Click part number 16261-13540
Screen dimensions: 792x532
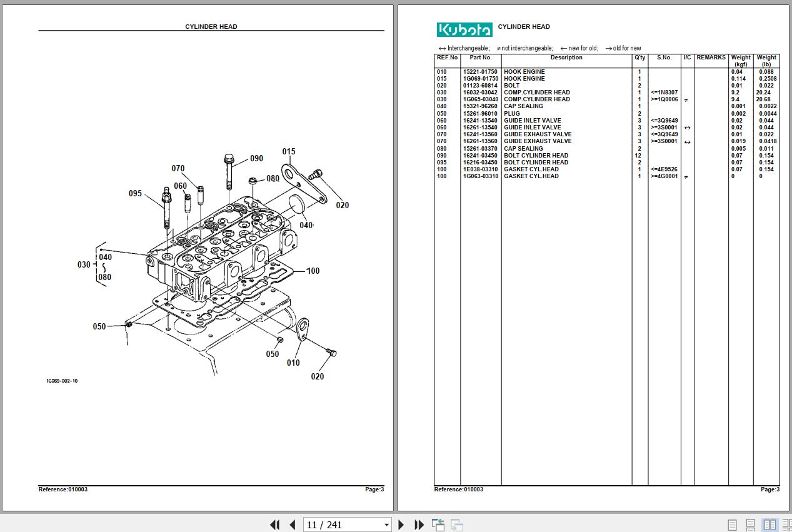click(x=480, y=128)
